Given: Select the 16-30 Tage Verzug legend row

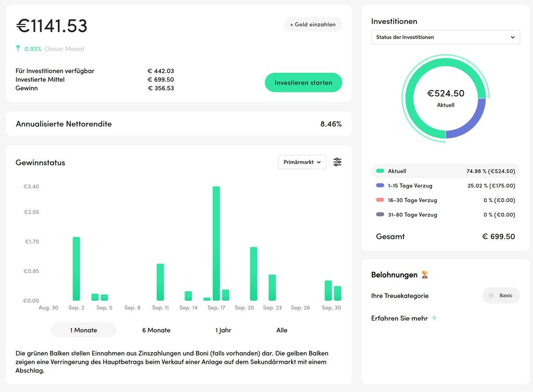Looking at the screenshot, I should pyautogui.click(x=446, y=200).
